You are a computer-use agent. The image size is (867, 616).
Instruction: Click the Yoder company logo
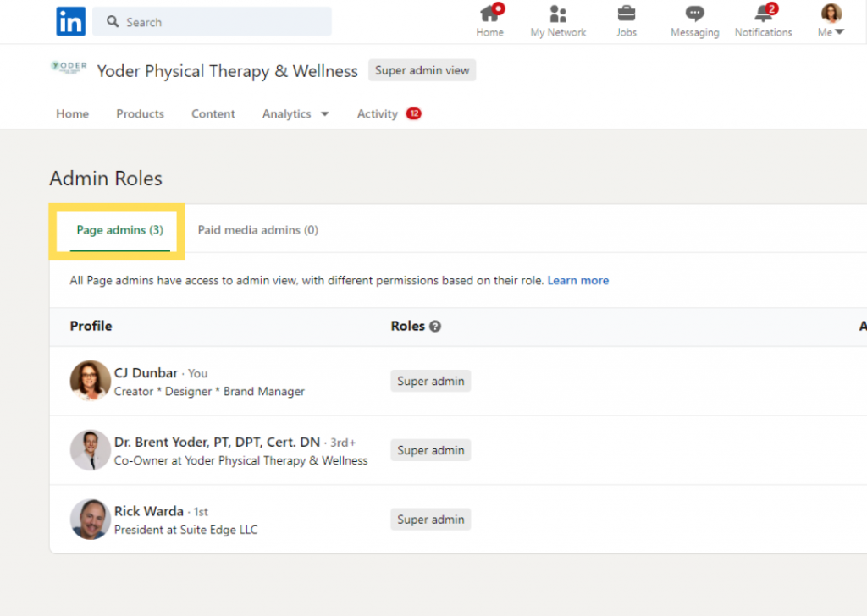(x=69, y=68)
